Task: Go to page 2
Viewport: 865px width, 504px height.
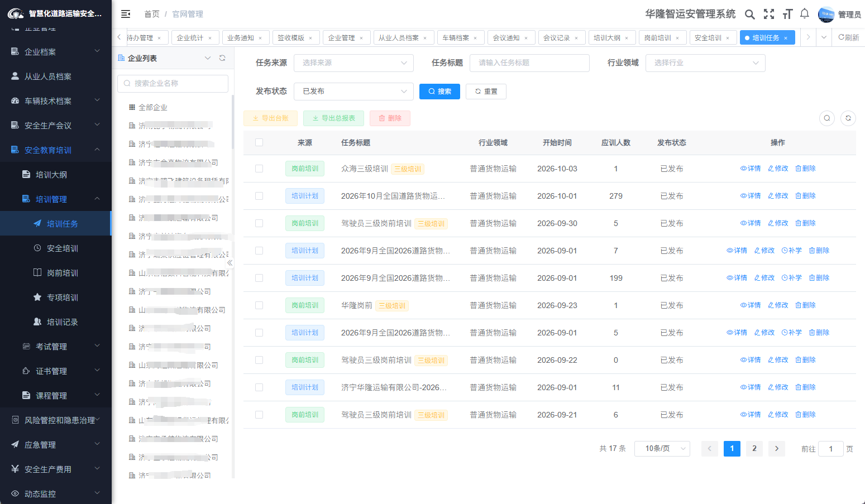Action: click(x=754, y=449)
